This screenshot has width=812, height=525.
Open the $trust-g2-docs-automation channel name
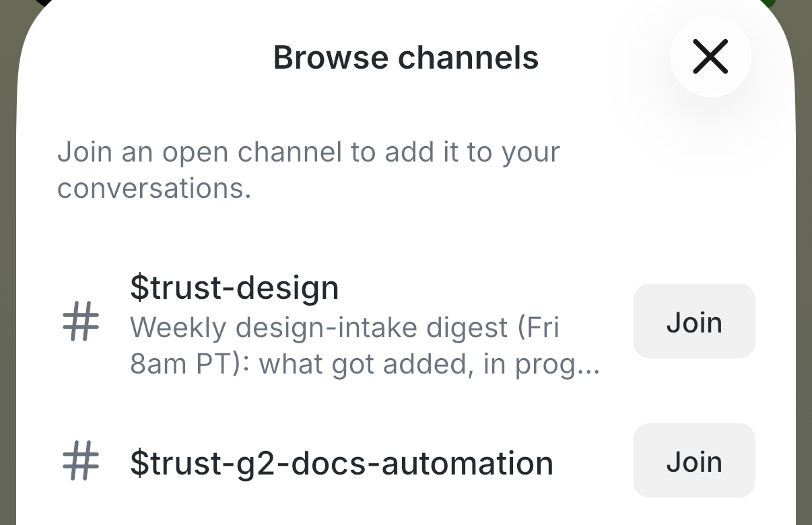click(341, 463)
